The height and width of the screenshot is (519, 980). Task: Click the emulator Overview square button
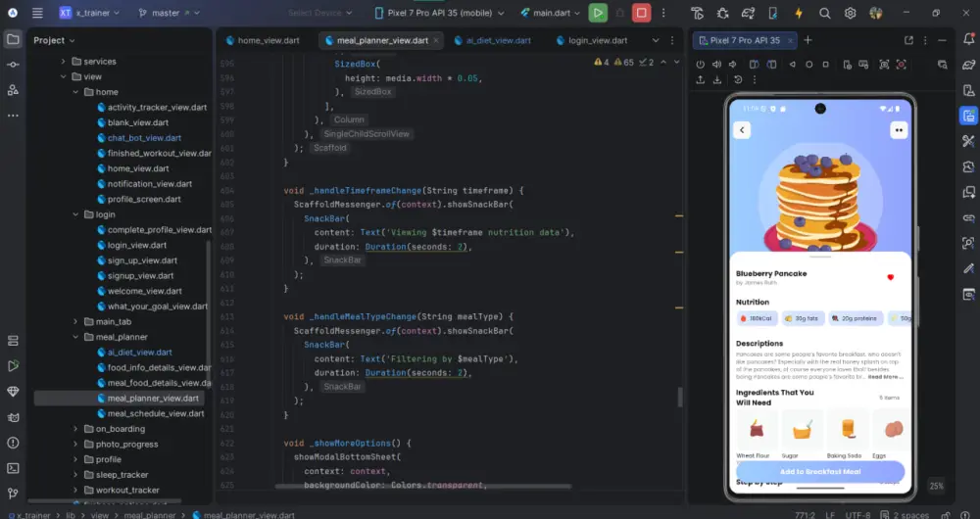click(x=825, y=65)
